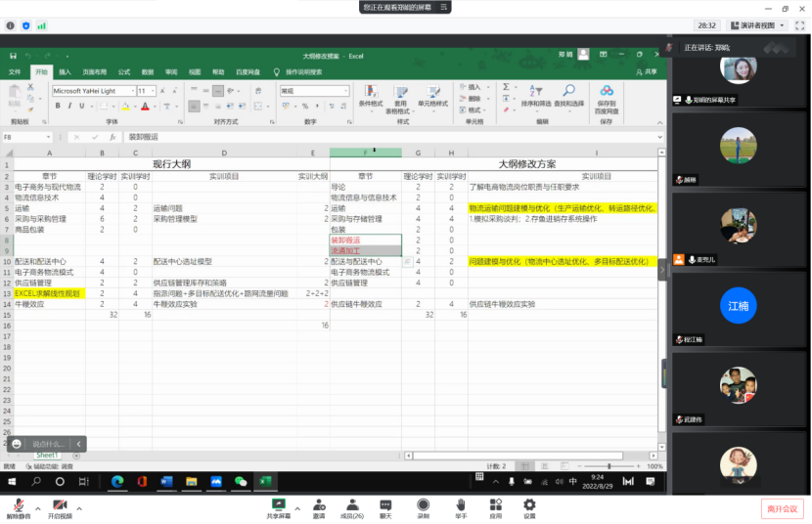Click the Share button in Excel
Viewport: 812px width, 524px height.
click(647, 72)
